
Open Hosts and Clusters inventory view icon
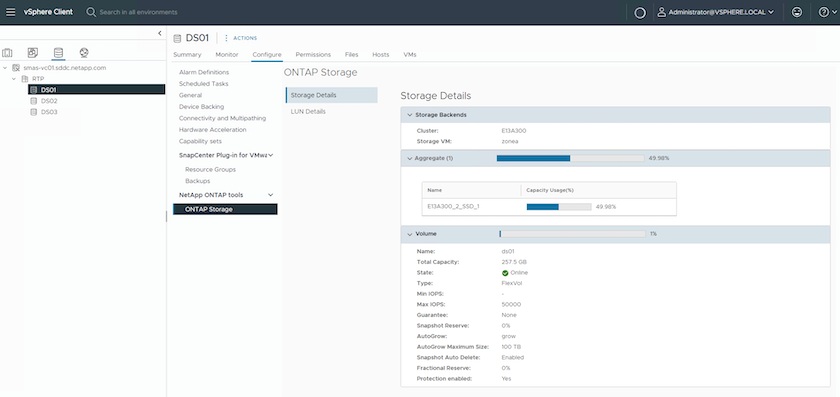point(7,53)
